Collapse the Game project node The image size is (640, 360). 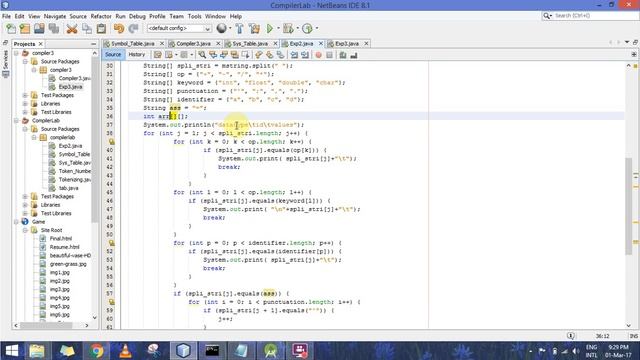[16, 222]
